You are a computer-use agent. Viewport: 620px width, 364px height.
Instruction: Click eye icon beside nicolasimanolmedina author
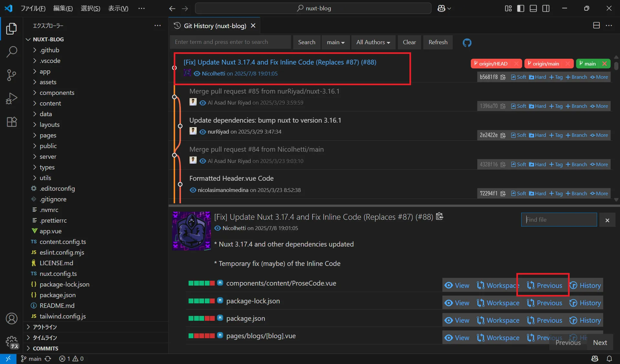click(193, 190)
